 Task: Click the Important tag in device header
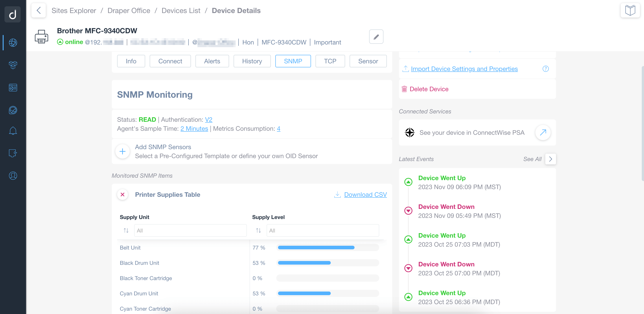(327, 42)
